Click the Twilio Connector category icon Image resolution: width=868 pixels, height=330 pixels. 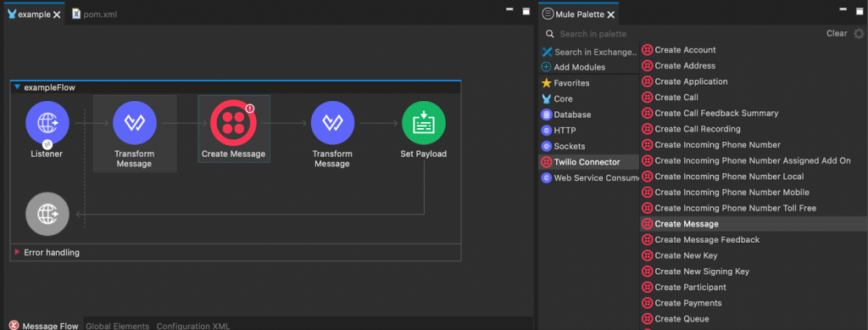pos(547,162)
